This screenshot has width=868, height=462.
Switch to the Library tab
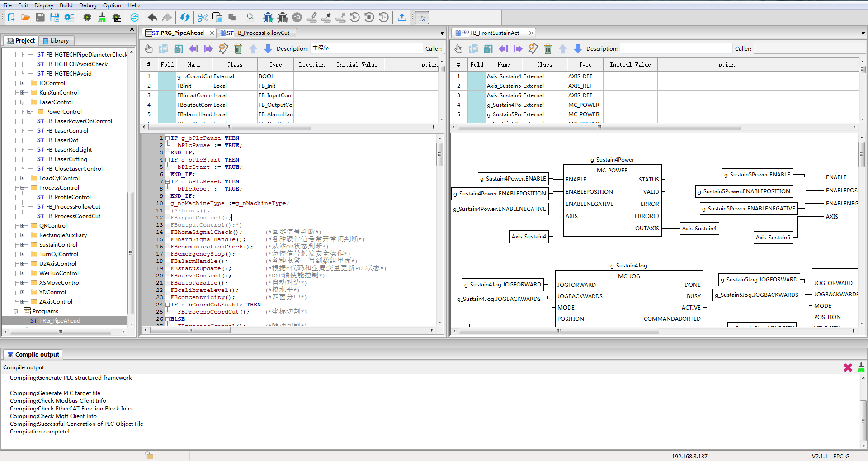tap(56, 41)
